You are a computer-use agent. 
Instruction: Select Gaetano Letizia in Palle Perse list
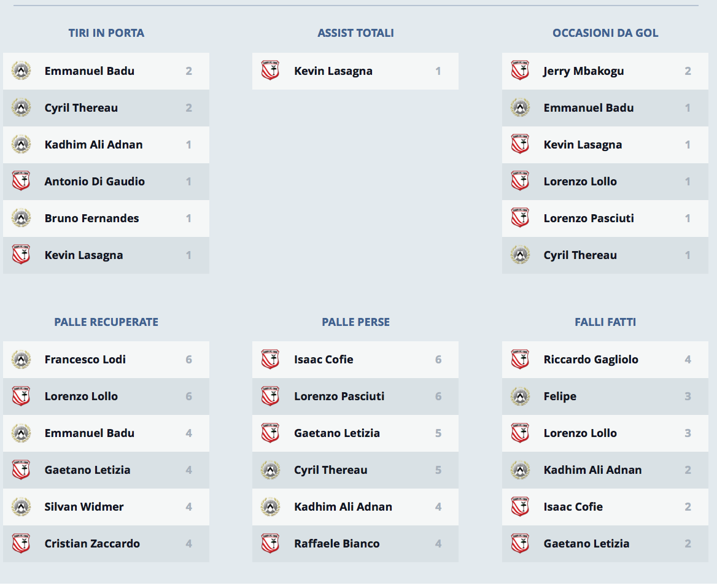coord(336,433)
